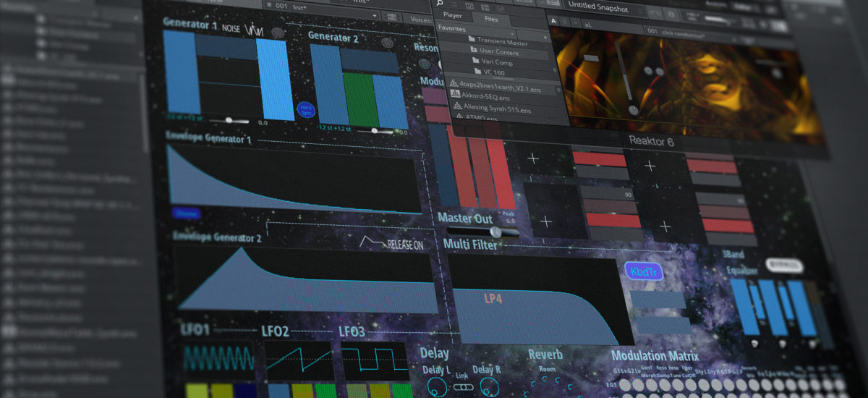Screen dimensions: 868x398
Task: Click the round button next to Generator 2
Action: [387, 43]
